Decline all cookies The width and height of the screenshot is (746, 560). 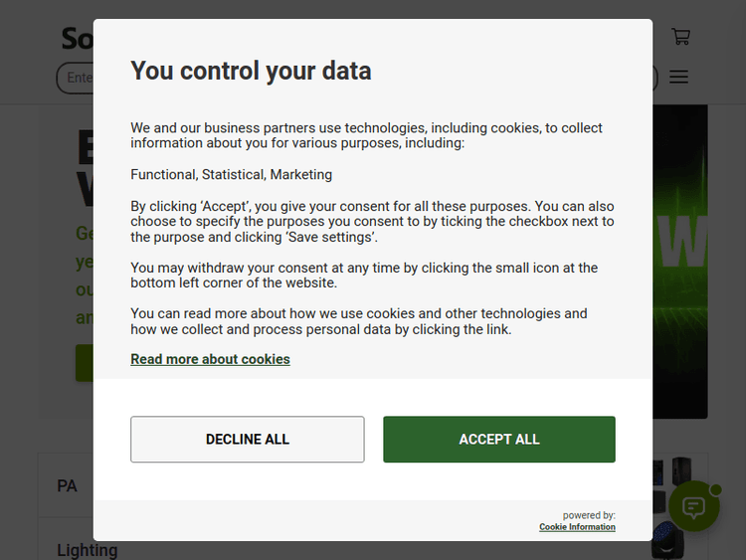(x=248, y=439)
